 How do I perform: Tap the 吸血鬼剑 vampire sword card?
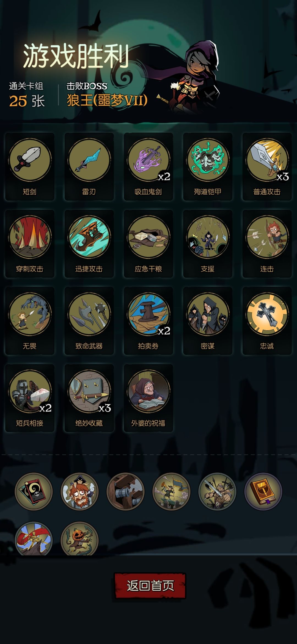tap(148, 167)
